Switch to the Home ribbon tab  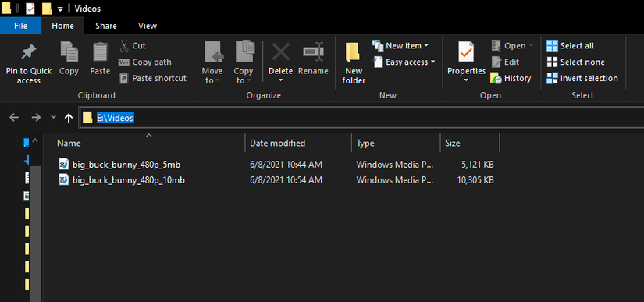[63, 26]
